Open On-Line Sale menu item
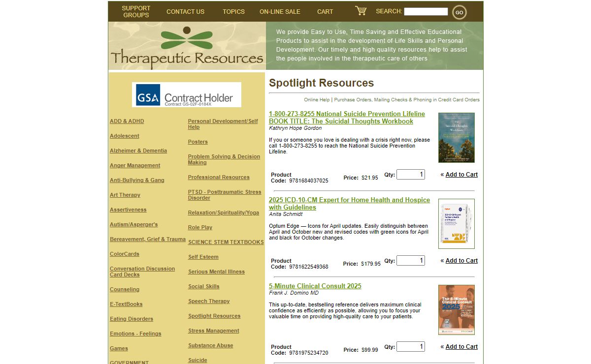This screenshot has width=591, height=364. [x=280, y=11]
